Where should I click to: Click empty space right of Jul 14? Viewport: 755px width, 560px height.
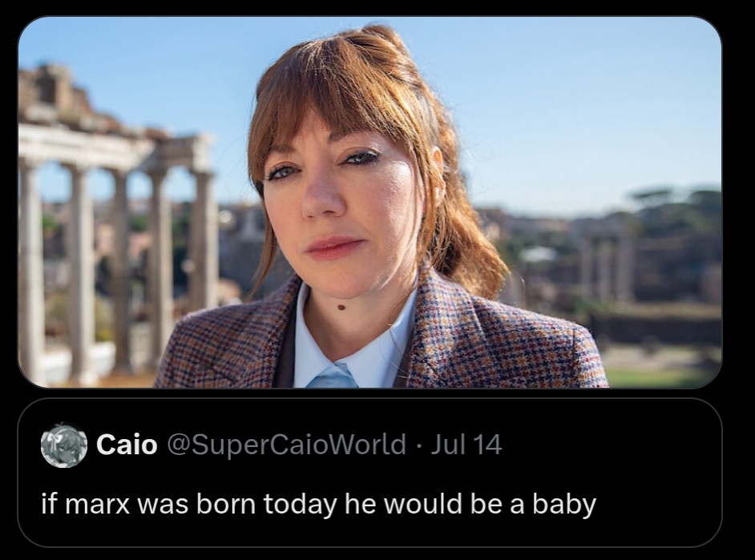click(609, 445)
